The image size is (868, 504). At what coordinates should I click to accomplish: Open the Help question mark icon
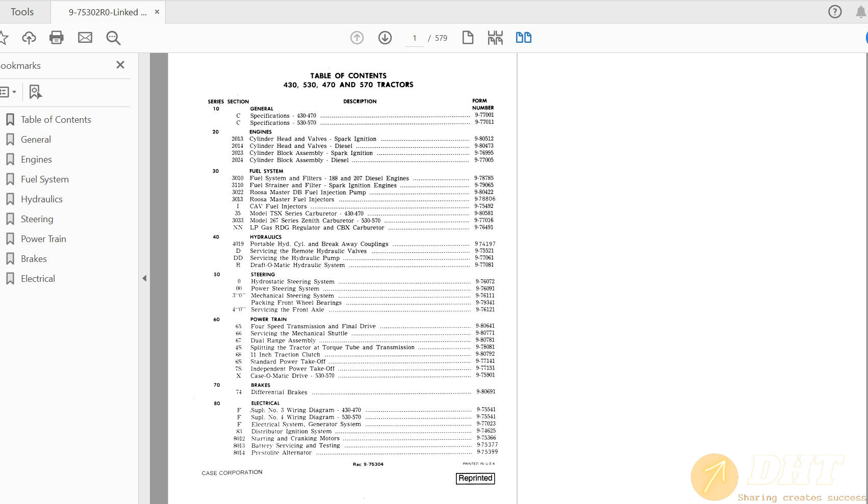[835, 12]
